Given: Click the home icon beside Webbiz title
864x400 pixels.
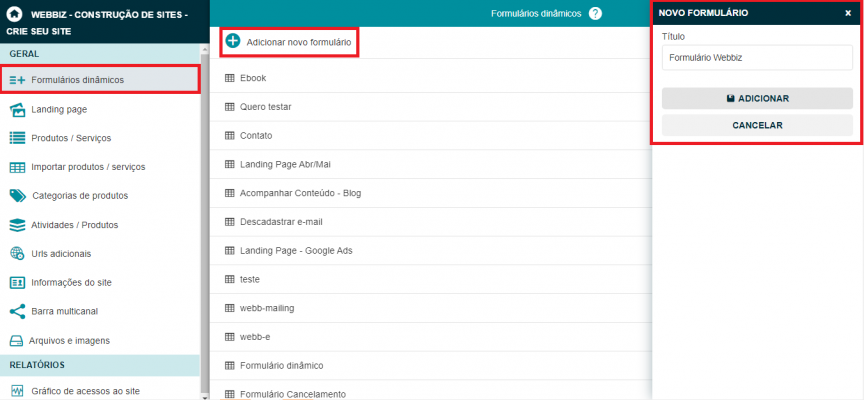Looking at the screenshot, I should [x=15, y=16].
